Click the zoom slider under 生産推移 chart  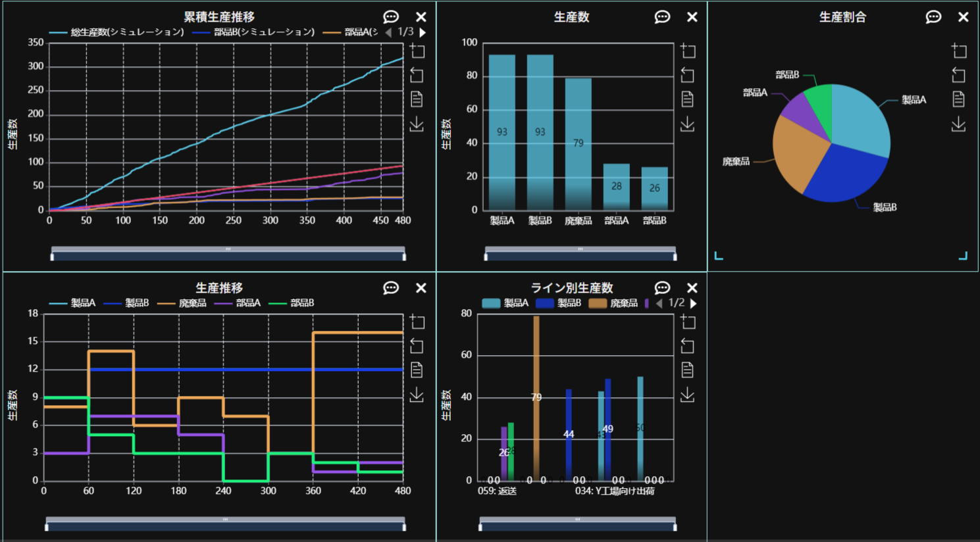pos(225,520)
